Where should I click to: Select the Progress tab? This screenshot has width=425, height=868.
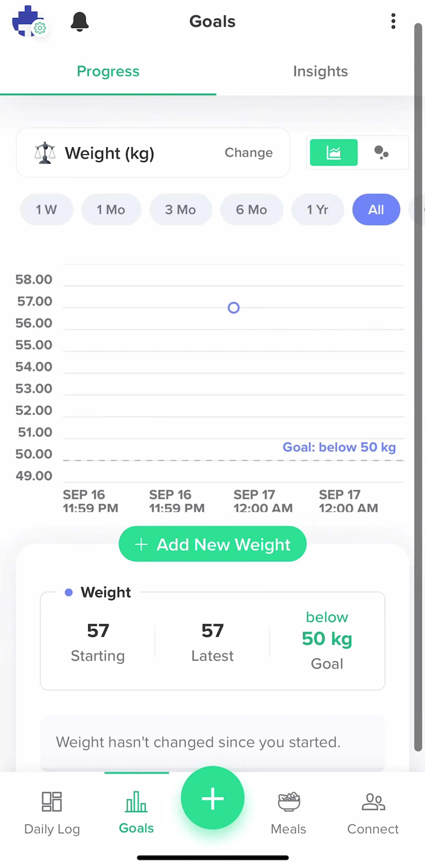(108, 71)
